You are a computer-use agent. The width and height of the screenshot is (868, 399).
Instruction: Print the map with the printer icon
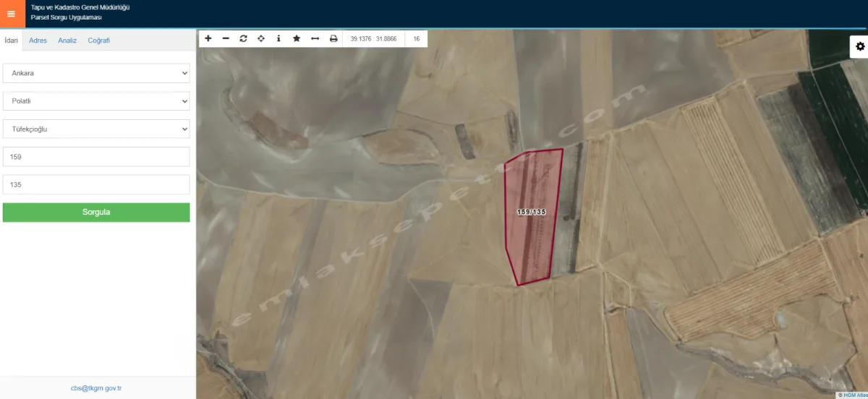pyautogui.click(x=333, y=38)
